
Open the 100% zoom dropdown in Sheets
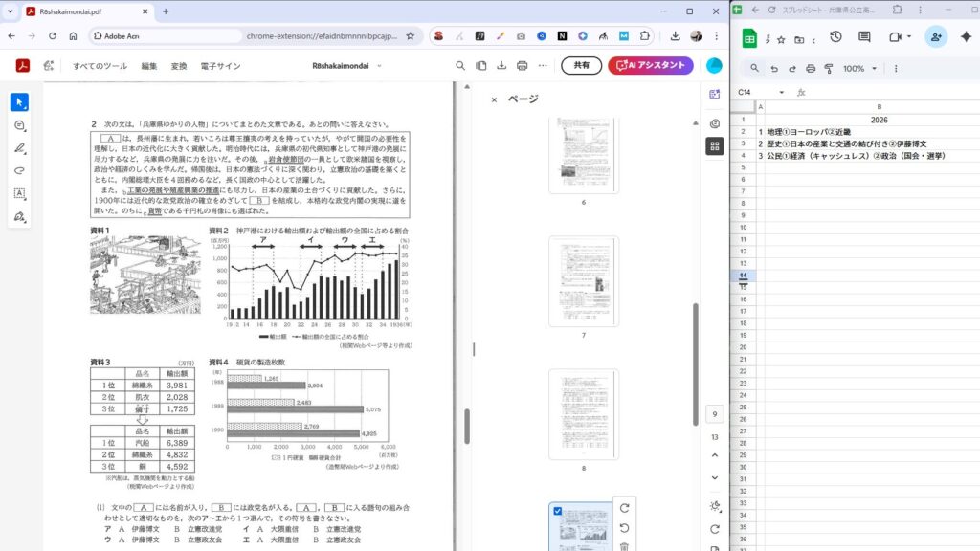pos(858,69)
